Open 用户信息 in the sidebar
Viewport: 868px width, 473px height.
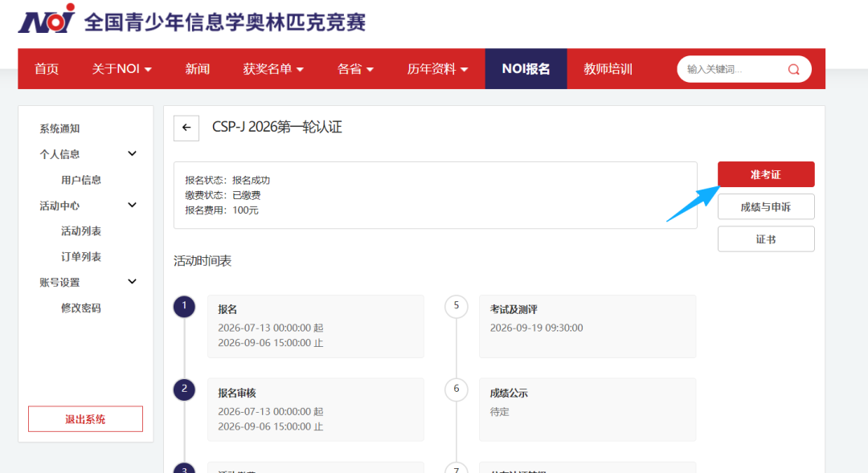pyautogui.click(x=81, y=180)
